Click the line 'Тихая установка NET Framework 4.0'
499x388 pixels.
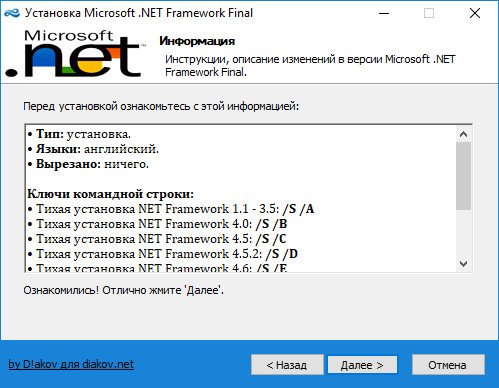[157, 224]
